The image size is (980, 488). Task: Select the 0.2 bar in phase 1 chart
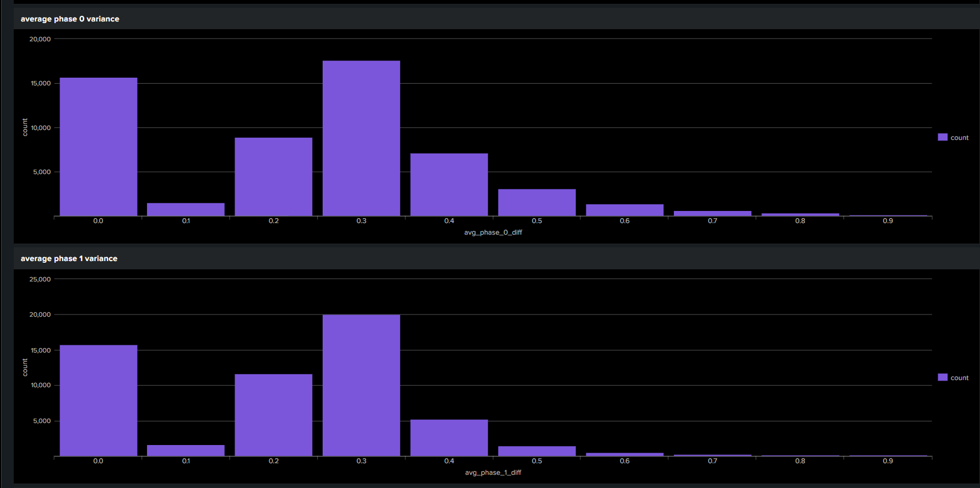click(274, 415)
